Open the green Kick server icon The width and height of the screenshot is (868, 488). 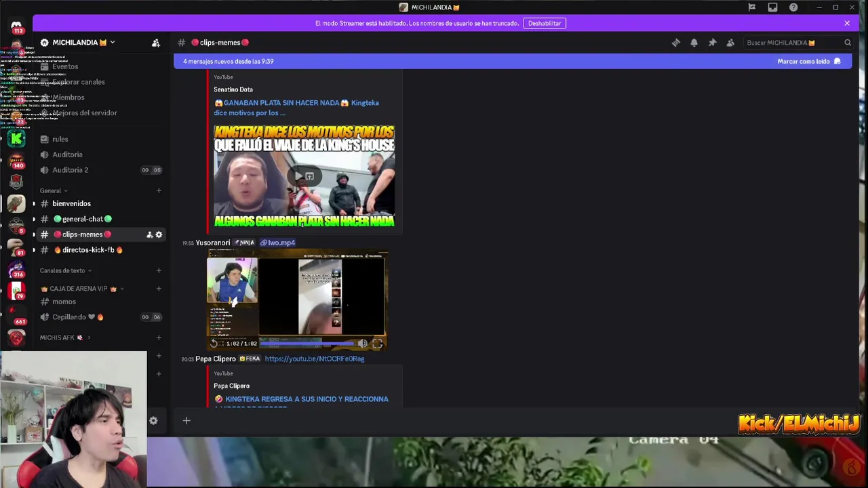(x=16, y=139)
